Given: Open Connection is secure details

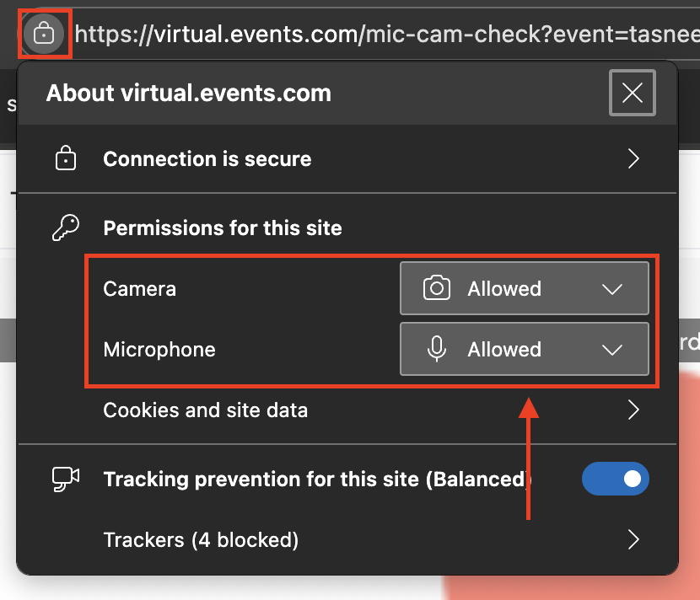Looking at the screenshot, I should coord(207,159).
